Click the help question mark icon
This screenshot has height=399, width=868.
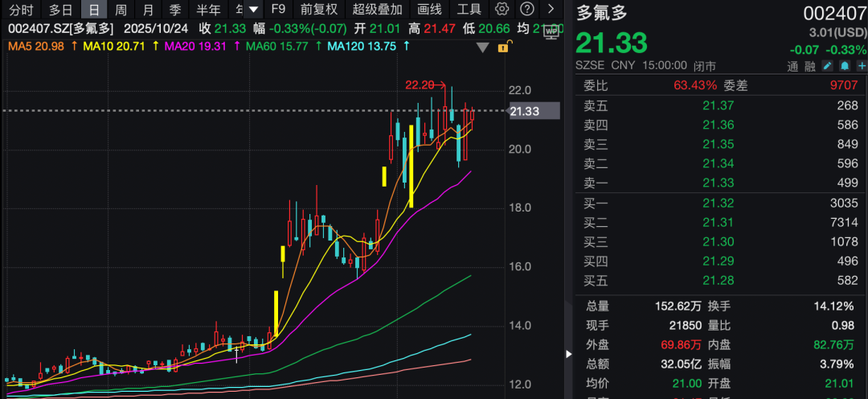[x=526, y=10]
